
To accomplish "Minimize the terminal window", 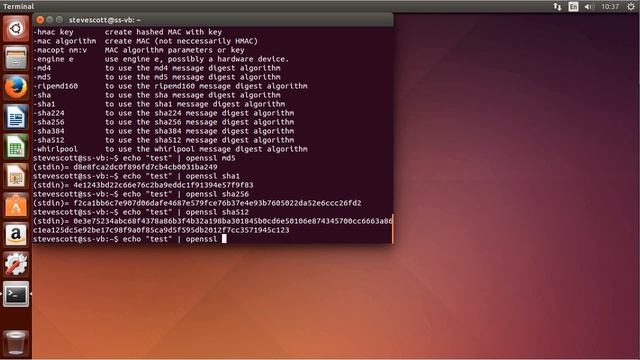I will 50,20.
